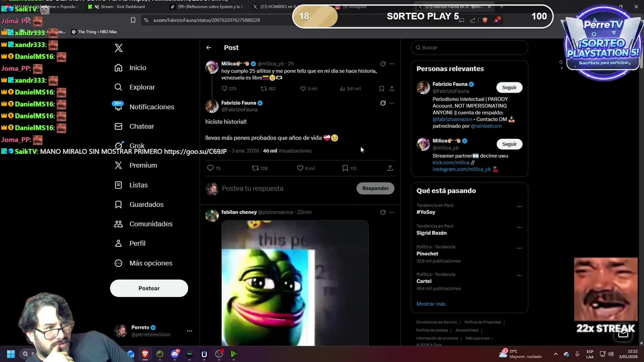Click the X logo in the sidebar

tap(119, 48)
